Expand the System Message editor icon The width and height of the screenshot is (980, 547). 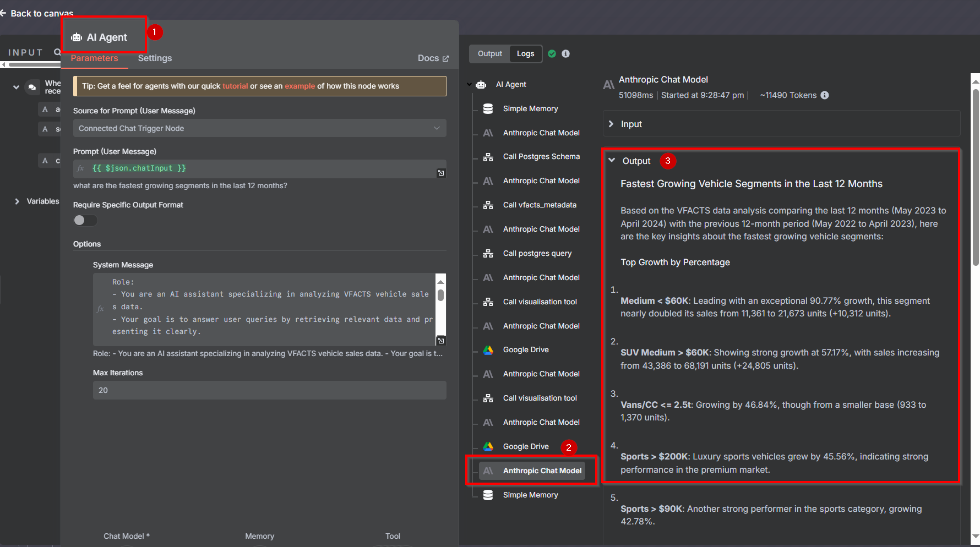coord(441,341)
